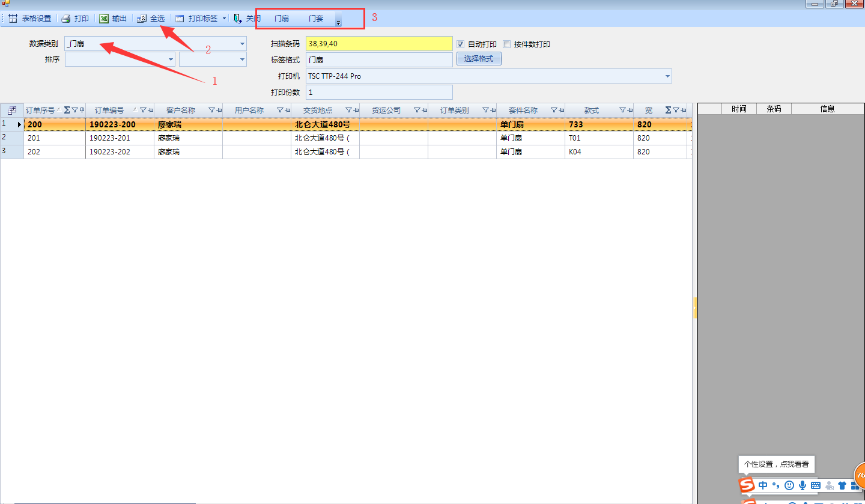Screen dimensions: 865x504
Task: Click the filter icon on 客户名称 column
Action: pos(211,111)
